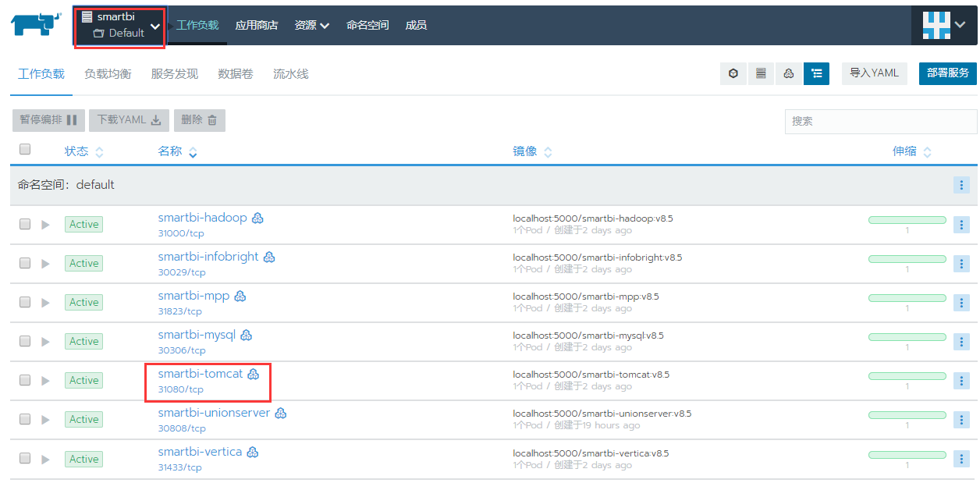
Task: Click smartbi-hadoop scale progress bar
Action: click(907, 220)
